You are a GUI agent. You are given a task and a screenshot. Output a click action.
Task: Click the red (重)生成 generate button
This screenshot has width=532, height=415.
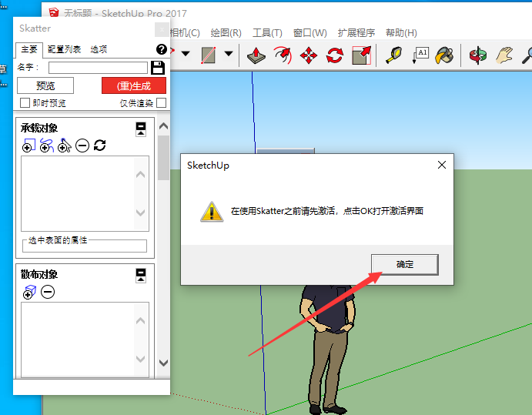pos(134,85)
